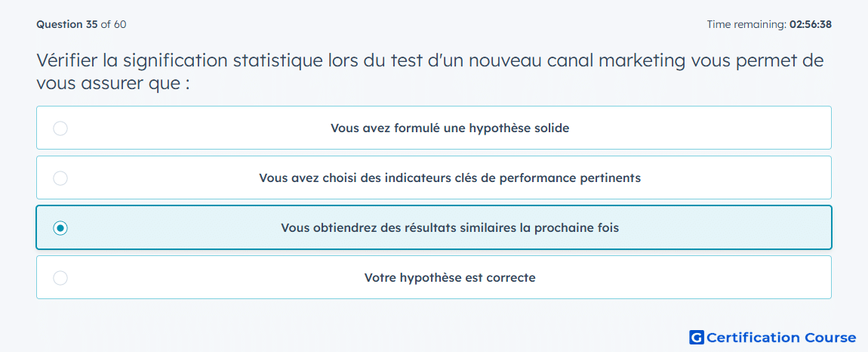Pick answer text about indicateurs clés de performance
Image resolution: width=868 pixels, height=352 pixels.
tap(450, 178)
